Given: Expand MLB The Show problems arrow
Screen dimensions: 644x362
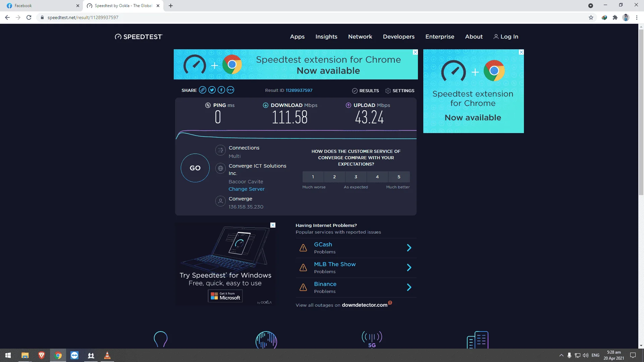Looking at the screenshot, I should tap(409, 267).
